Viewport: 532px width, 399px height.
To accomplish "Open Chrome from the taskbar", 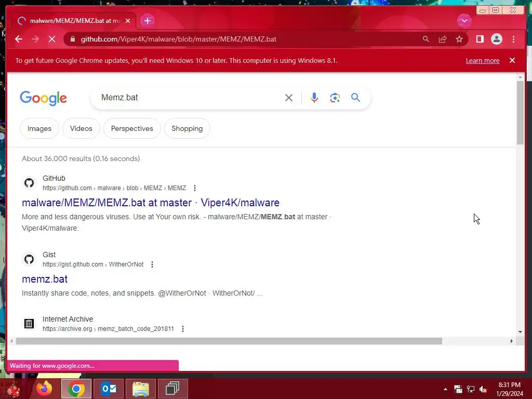I will click(x=76, y=389).
